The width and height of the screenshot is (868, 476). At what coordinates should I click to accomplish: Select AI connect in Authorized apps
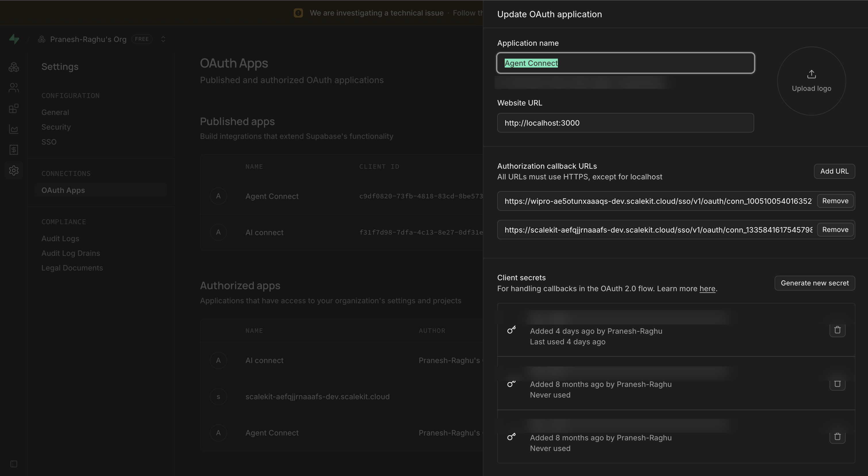264,360
